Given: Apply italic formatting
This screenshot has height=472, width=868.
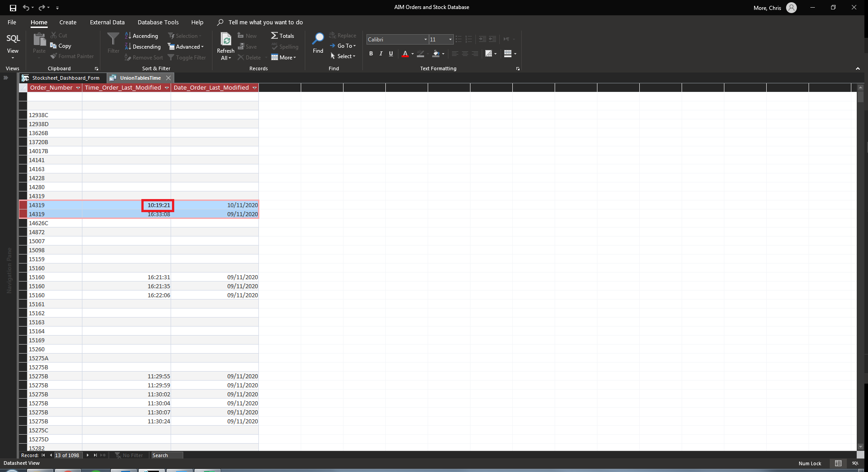Looking at the screenshot, I should pyautogui.click(x=381, y=54).
